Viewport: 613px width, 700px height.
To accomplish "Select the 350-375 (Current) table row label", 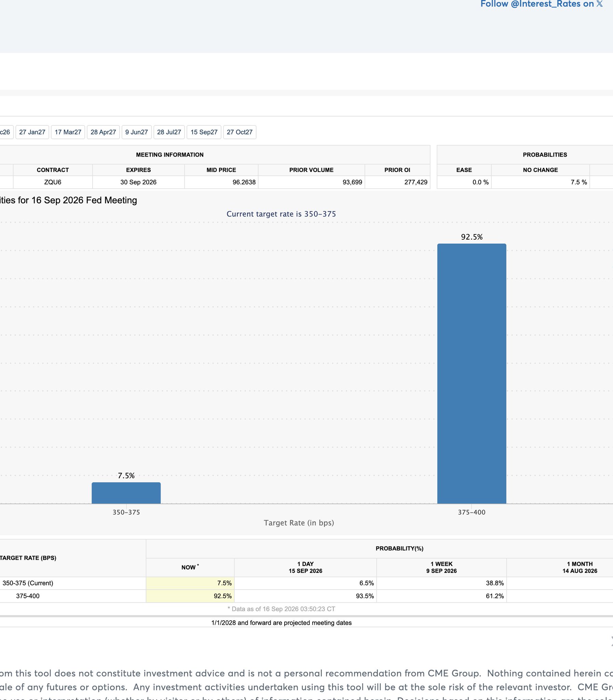I will [28, 583].
